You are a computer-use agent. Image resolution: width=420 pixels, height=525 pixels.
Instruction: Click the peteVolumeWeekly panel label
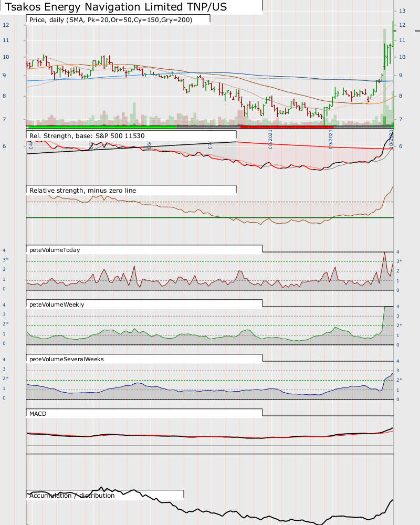(57, 304)
